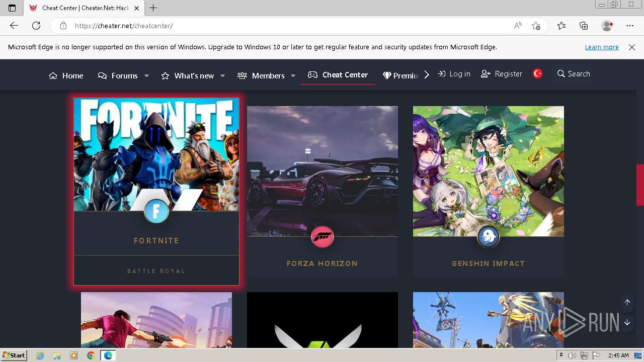The image size is (644, 362).
Task: Open Internet Explorer from the taskbar
Action: [x=40, y=355]
